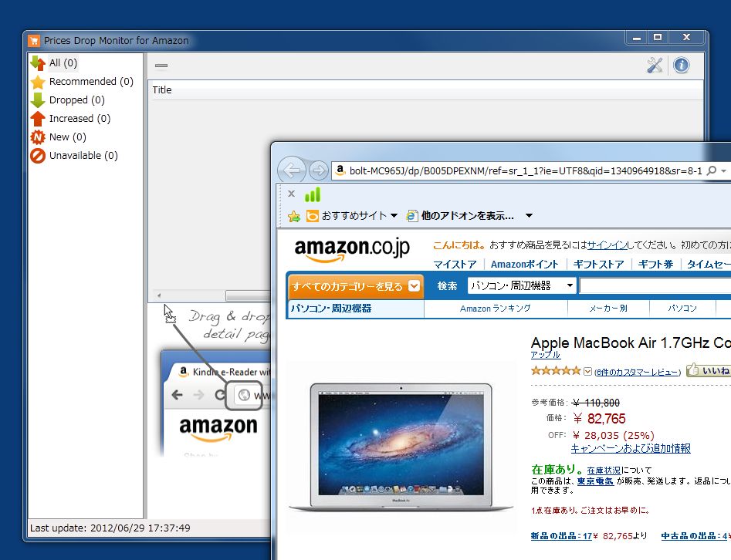Open settings via wrench and screwdriver icon

pyautogui.click(x=655, y=66)
